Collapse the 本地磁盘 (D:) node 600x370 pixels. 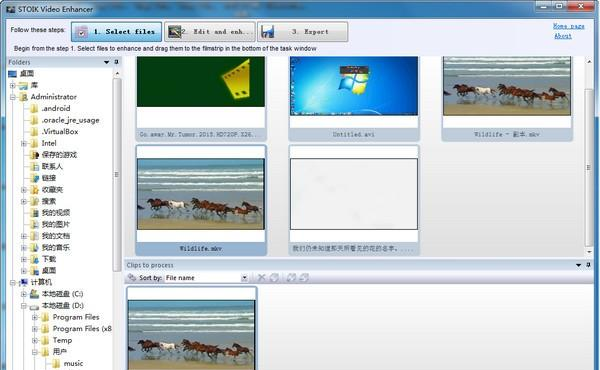pos(24,306)
